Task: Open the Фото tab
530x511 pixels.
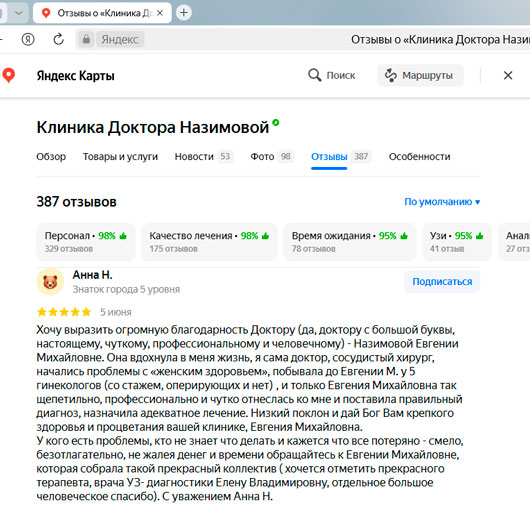Action: (x=272, y=157)
